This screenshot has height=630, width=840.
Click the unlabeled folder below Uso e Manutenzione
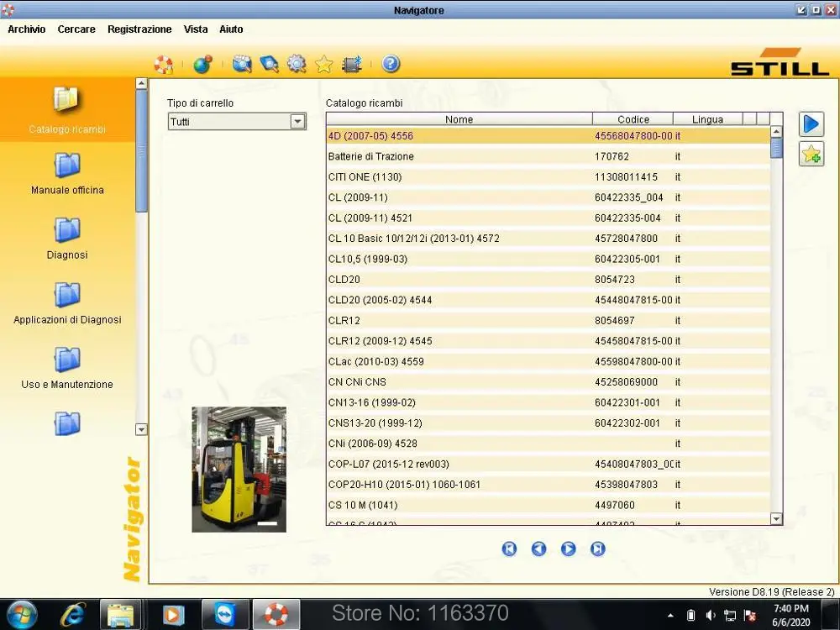click(x=67, y=423)
